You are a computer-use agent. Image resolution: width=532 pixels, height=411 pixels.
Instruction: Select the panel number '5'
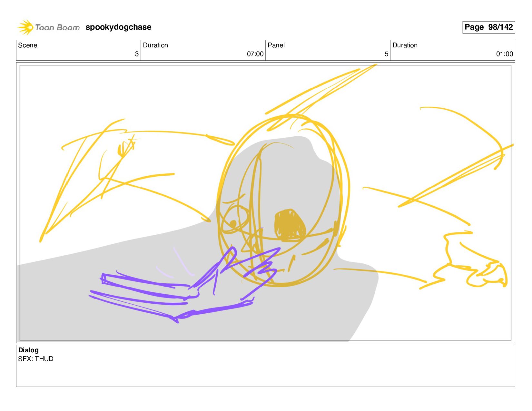(x=386, y=54)
